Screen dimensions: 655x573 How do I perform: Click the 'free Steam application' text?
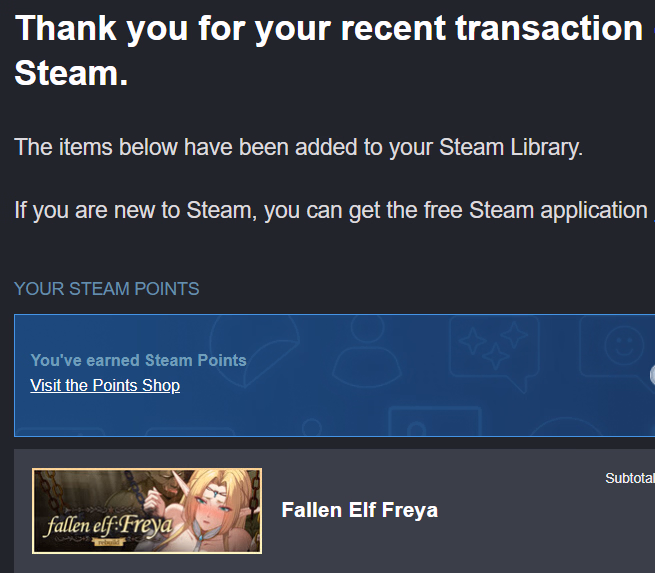tap(558, 211)
